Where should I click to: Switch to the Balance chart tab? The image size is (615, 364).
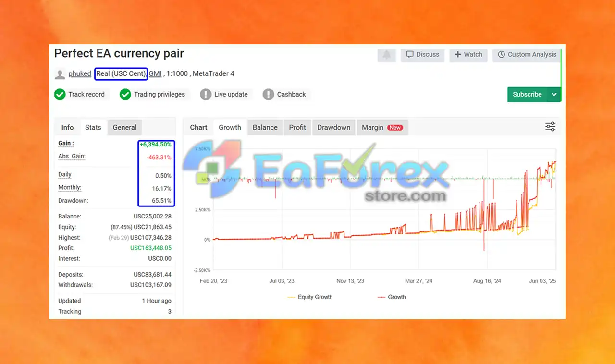265,127
